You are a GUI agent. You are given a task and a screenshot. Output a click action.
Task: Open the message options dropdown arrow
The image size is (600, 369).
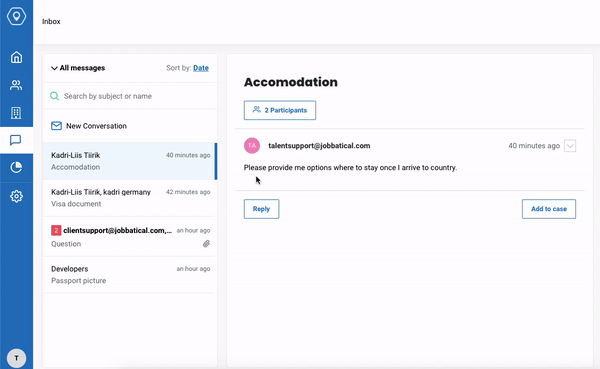click(x=570, y=146)
